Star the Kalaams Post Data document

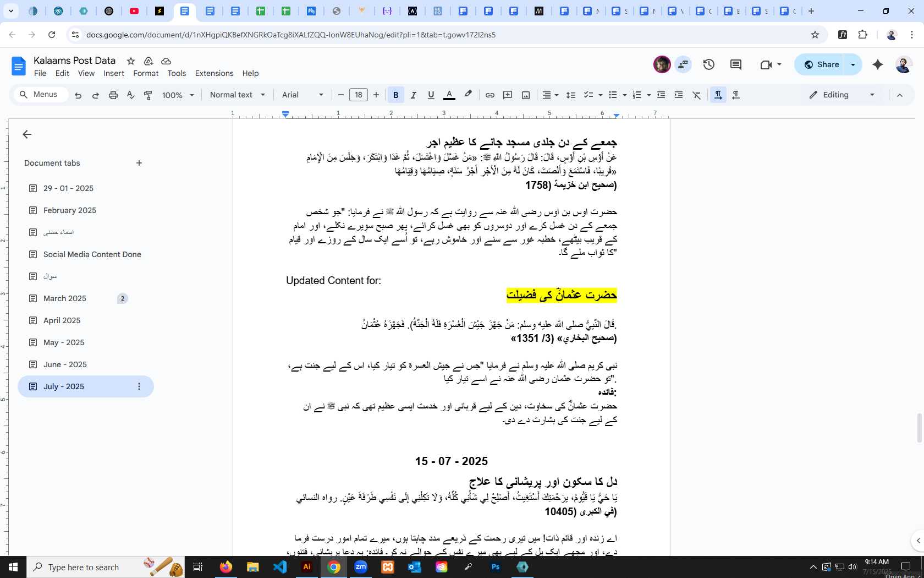click(131, 61)
